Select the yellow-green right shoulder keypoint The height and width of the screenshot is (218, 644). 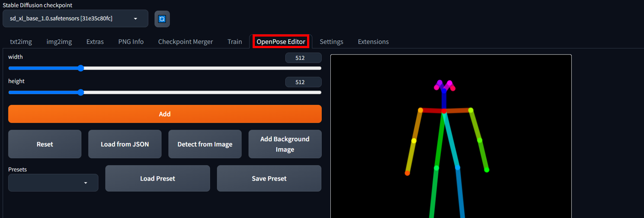(470, 110)
